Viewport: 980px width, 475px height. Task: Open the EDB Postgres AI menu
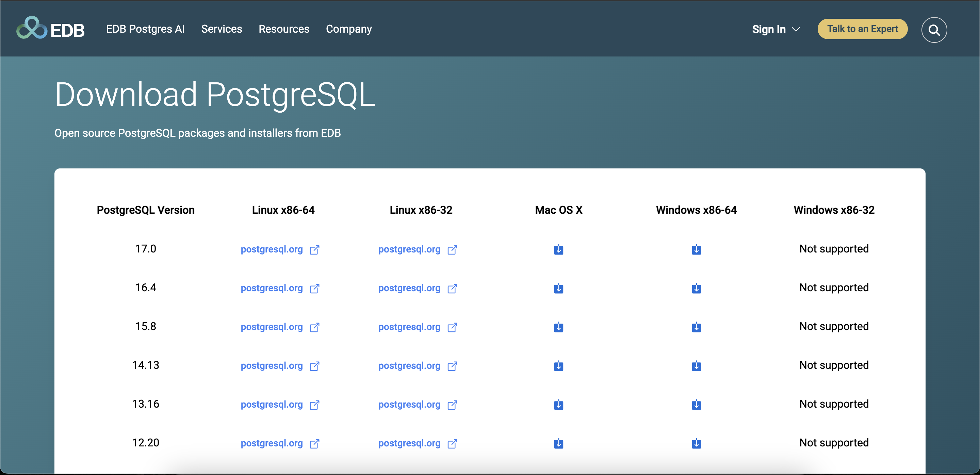click(145, 29)
